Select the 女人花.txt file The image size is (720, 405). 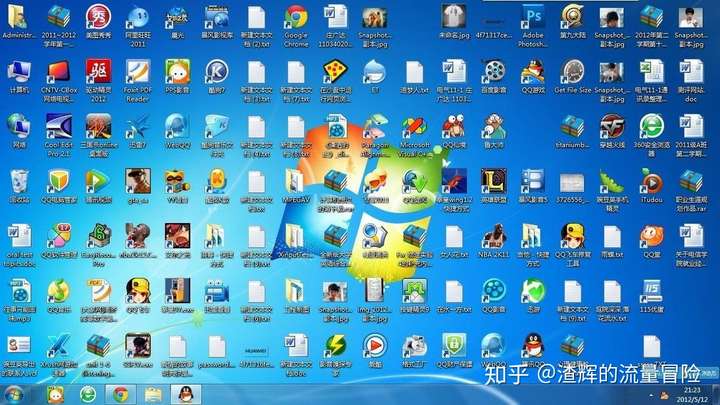(x=454, y=237)
